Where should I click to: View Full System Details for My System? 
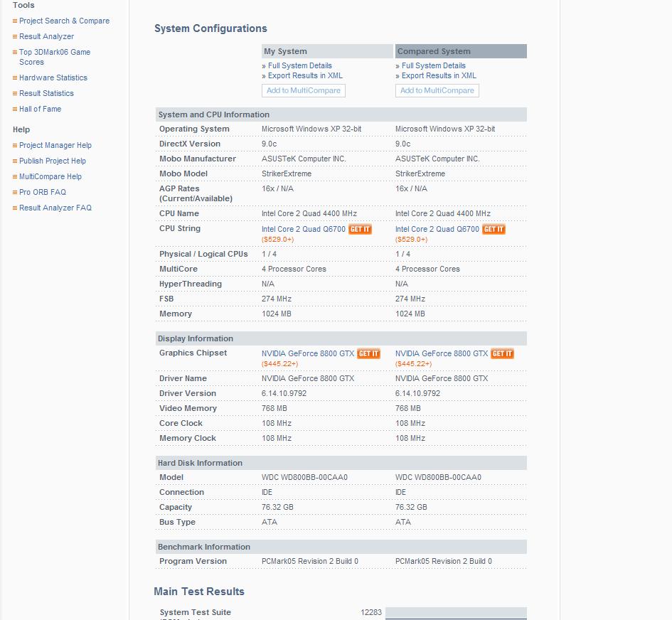299,65
